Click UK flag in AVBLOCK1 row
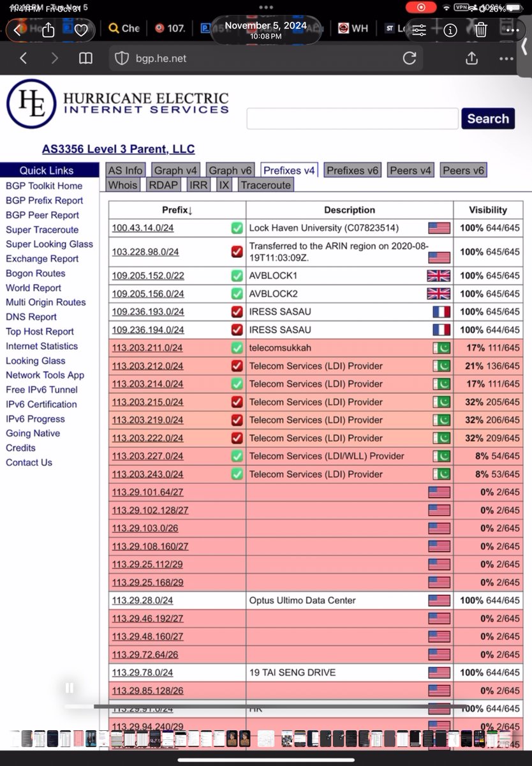Image resolution: width=532 pixels, height=766 pixels. 439,276
